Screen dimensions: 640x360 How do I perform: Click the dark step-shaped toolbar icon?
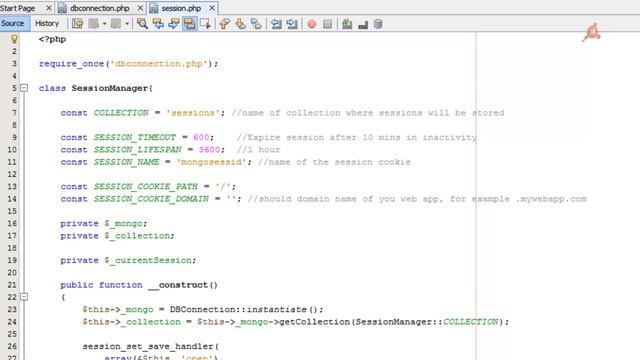[362, 25]
